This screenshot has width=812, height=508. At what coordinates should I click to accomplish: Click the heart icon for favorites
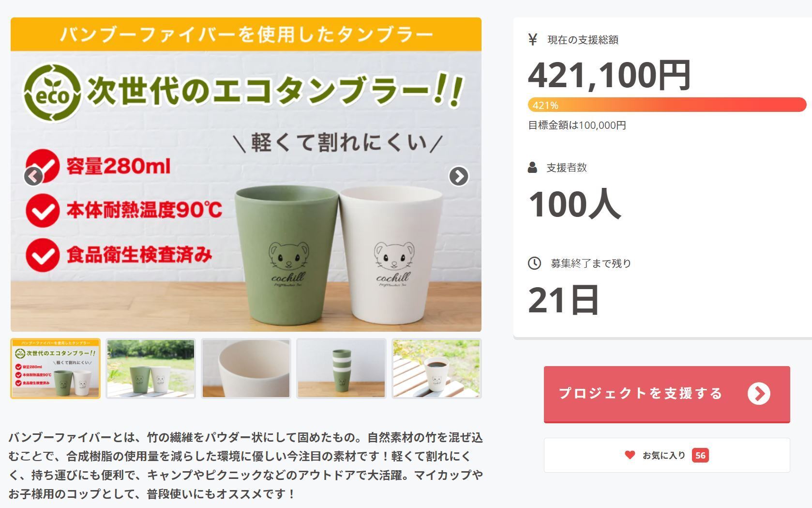630,455
